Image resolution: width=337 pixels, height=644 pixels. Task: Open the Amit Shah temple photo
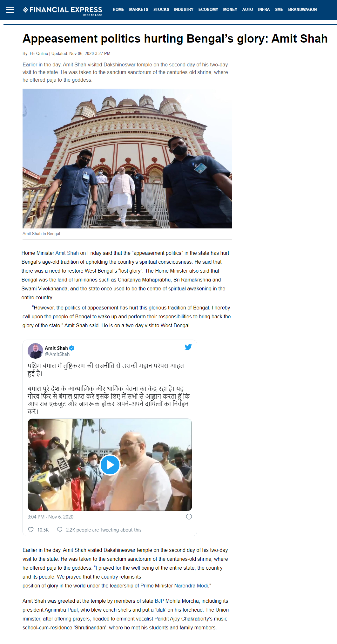127,159
